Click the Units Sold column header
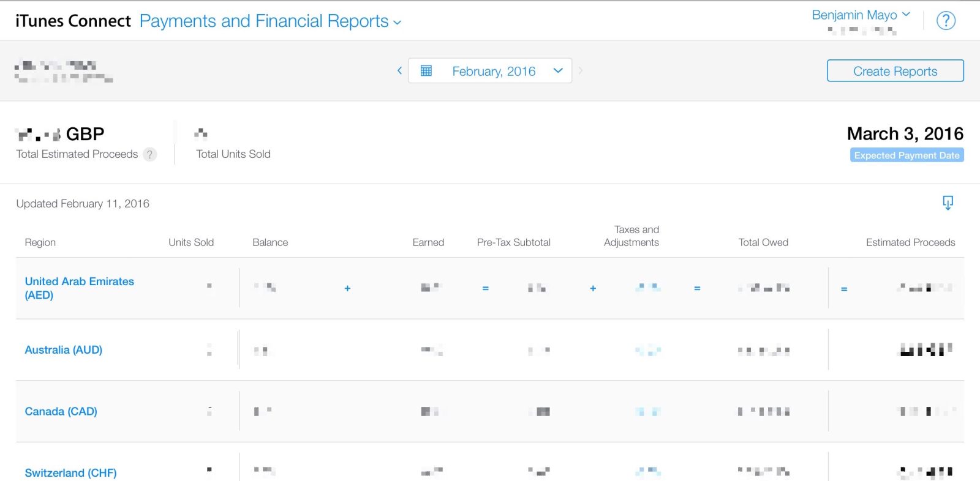 tap(191, 242)
